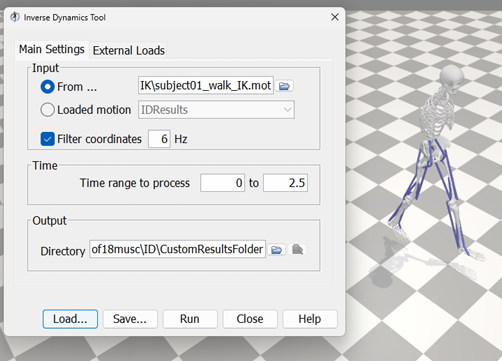Click the Save... button
Viewport: 502px width, 361px height.
click(x=130, y=319)
